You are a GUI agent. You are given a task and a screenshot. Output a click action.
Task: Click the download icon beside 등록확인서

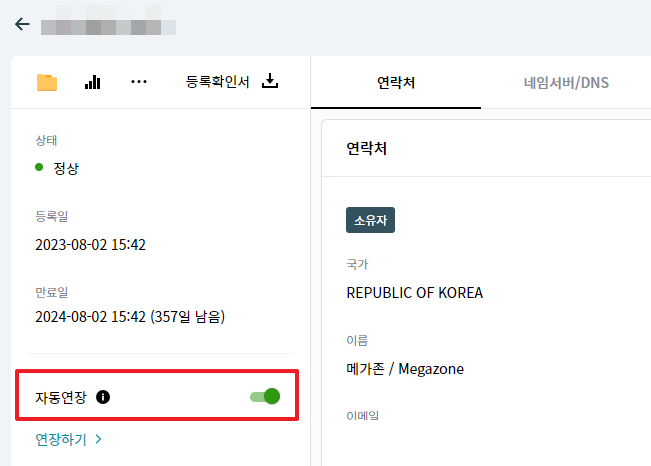(270, 82)
